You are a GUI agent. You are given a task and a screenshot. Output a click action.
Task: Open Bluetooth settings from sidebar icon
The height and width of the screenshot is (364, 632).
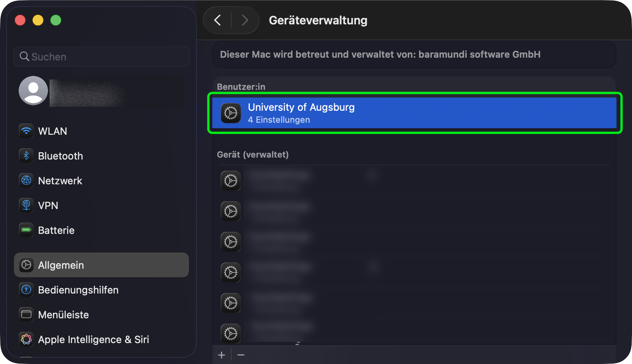pos(26,156)
